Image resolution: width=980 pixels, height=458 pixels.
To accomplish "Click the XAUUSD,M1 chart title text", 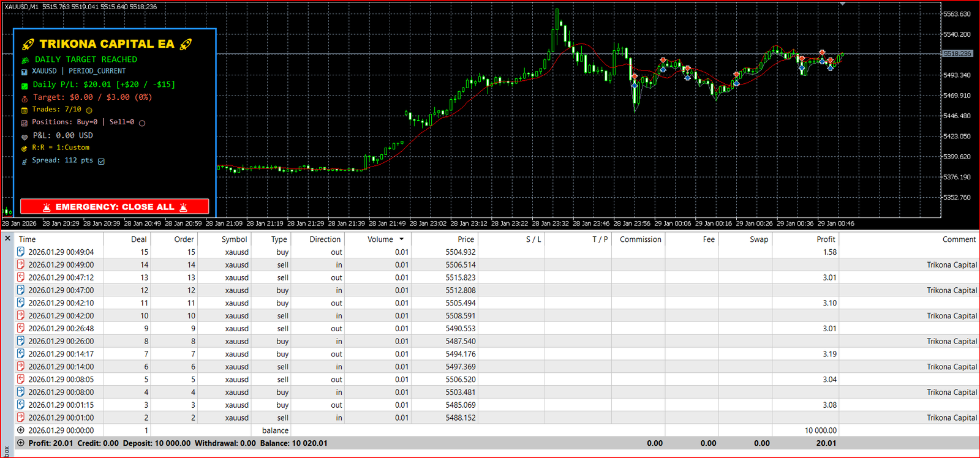I will tap(21, 7).
